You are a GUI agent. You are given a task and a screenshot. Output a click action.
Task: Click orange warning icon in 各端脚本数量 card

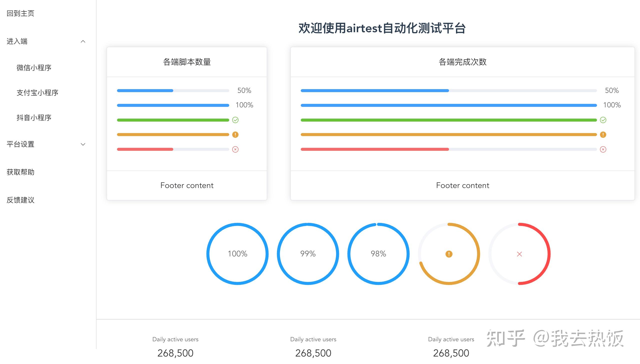(235, 135)
